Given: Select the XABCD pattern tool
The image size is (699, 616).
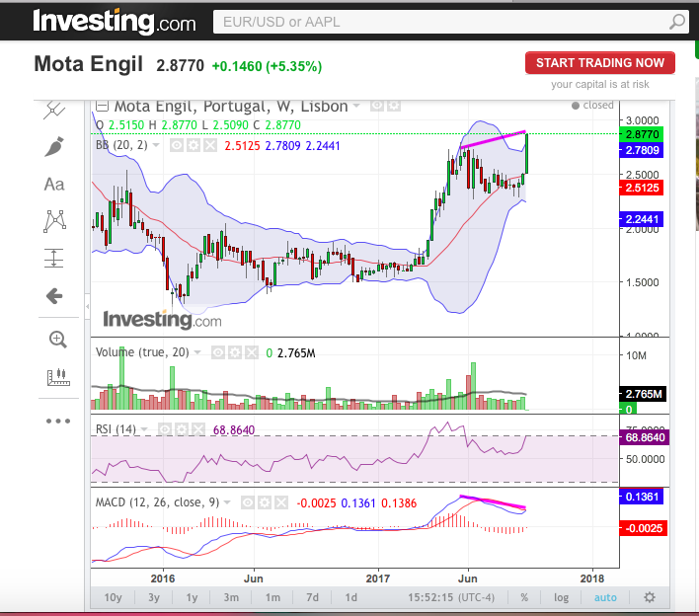Looking at the screenshot, I should tap(54, 221).
